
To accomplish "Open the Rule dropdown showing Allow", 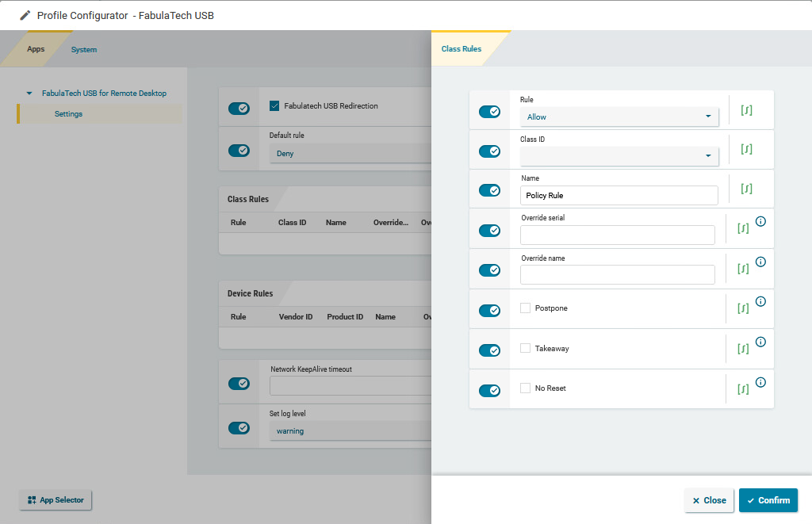I will pos(619,116).
